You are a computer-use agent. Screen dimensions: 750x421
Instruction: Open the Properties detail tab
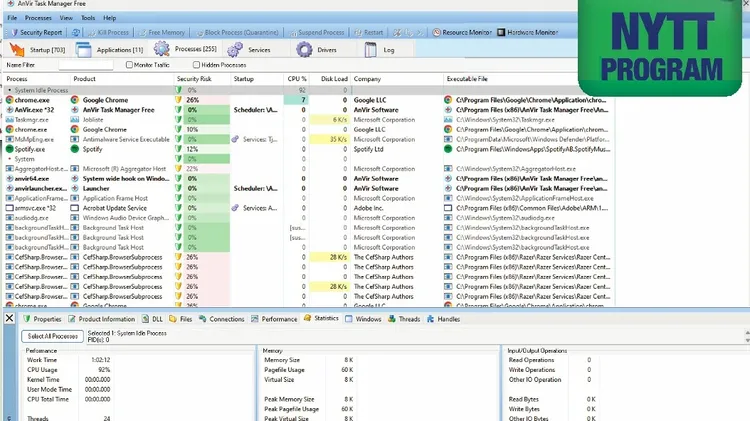tap(42, 319)
